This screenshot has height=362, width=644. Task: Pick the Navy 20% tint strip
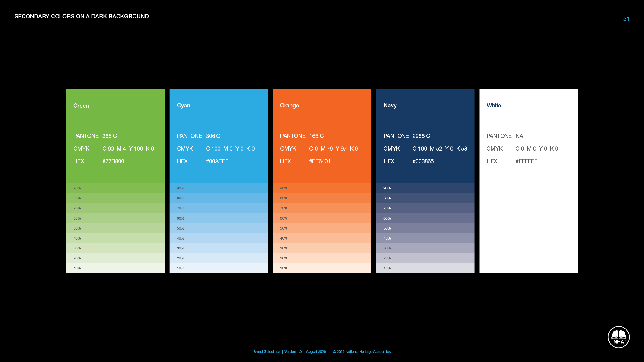(x=425, y=258)
